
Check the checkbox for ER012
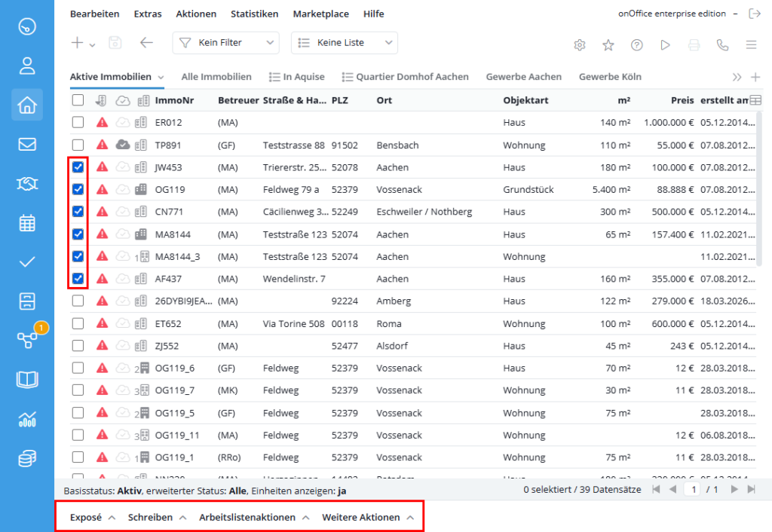pyautogui.click(x=78, y=122)
